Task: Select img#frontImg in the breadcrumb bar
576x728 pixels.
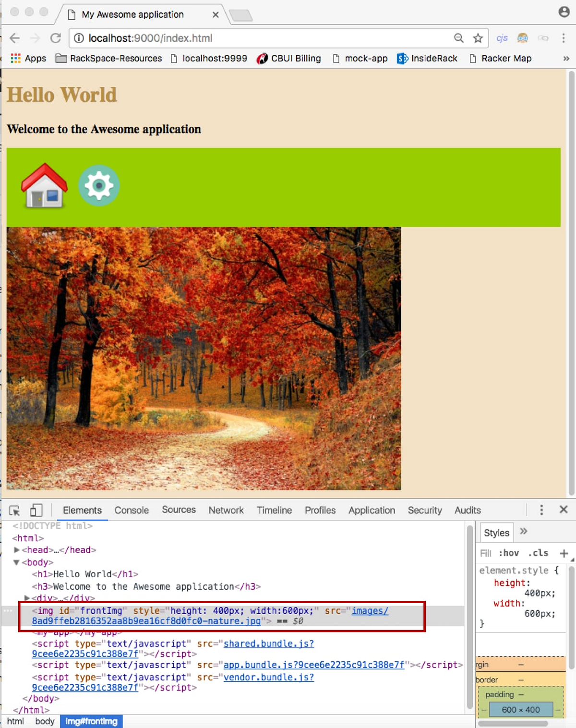Action: [x=91, y=721]
